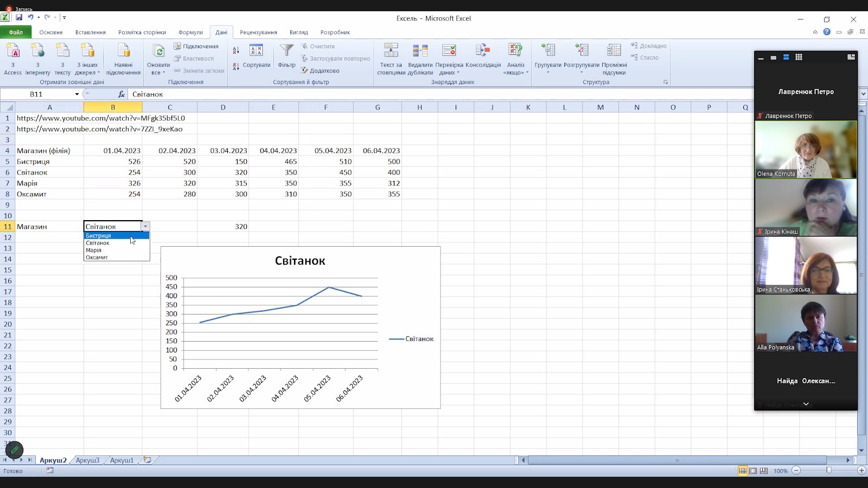Select Марія in the dropdown list
Screen dimensions: 868x488
94,251
